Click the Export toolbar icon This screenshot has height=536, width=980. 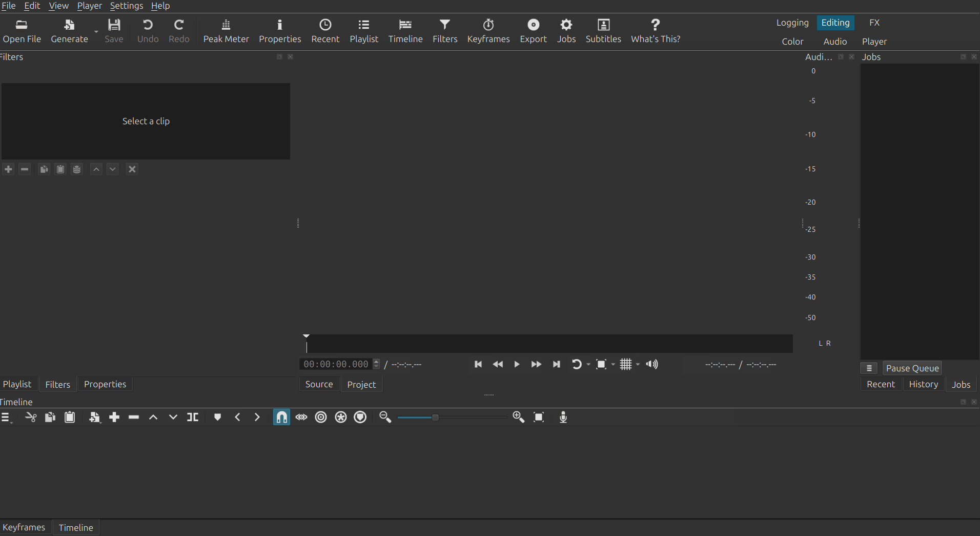tap(533, 31)
